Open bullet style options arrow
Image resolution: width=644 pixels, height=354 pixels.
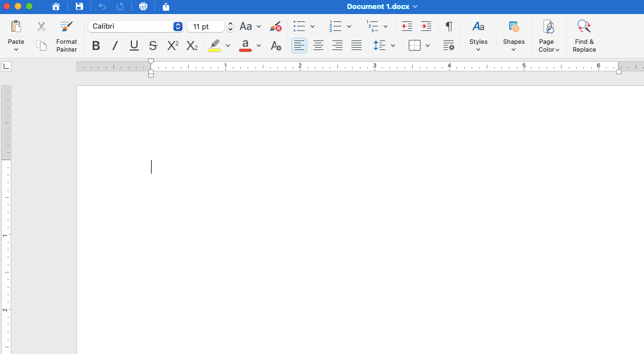pos(313,26)
